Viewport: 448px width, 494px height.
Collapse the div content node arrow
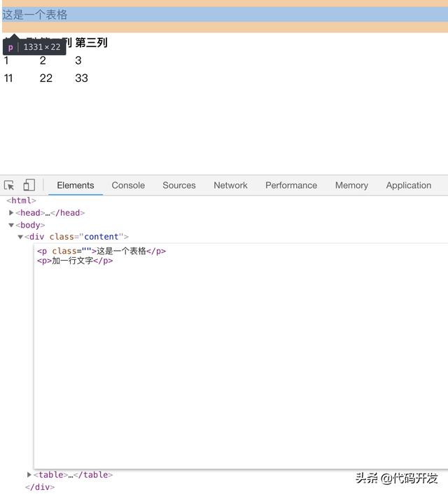click(20, 237)
